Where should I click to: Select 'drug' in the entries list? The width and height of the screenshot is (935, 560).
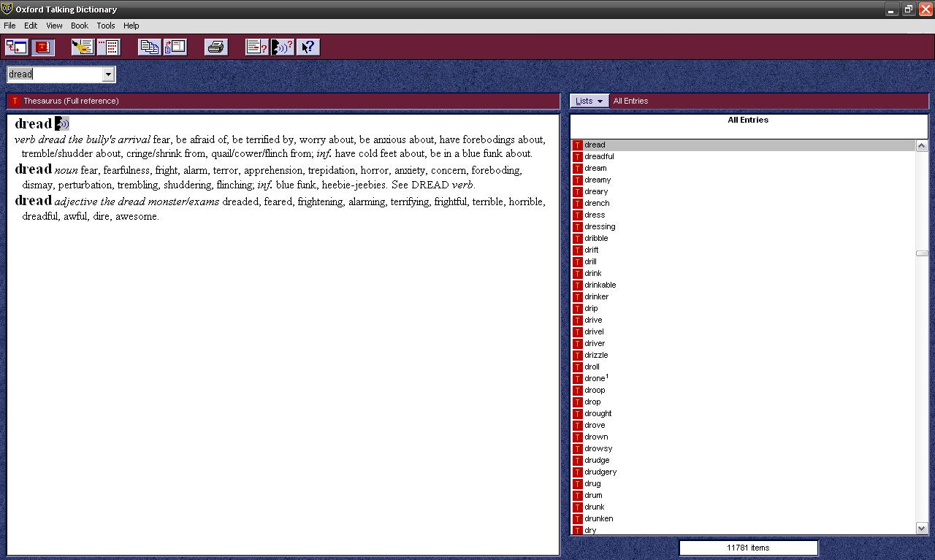(592, 483)
